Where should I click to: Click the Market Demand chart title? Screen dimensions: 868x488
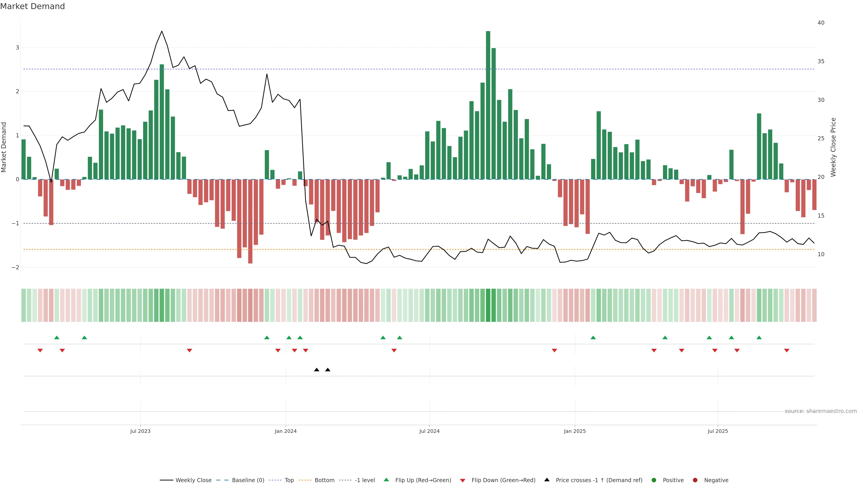(x=32, y=6)
